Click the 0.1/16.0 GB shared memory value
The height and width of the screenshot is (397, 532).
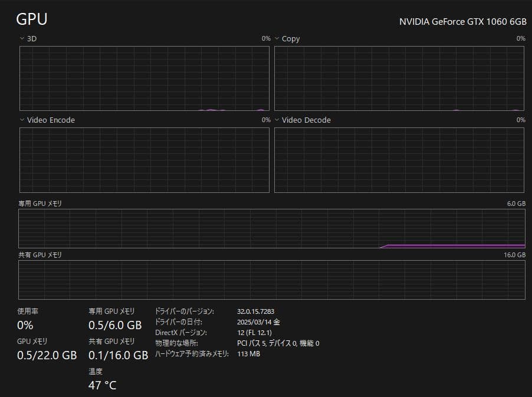118,355
